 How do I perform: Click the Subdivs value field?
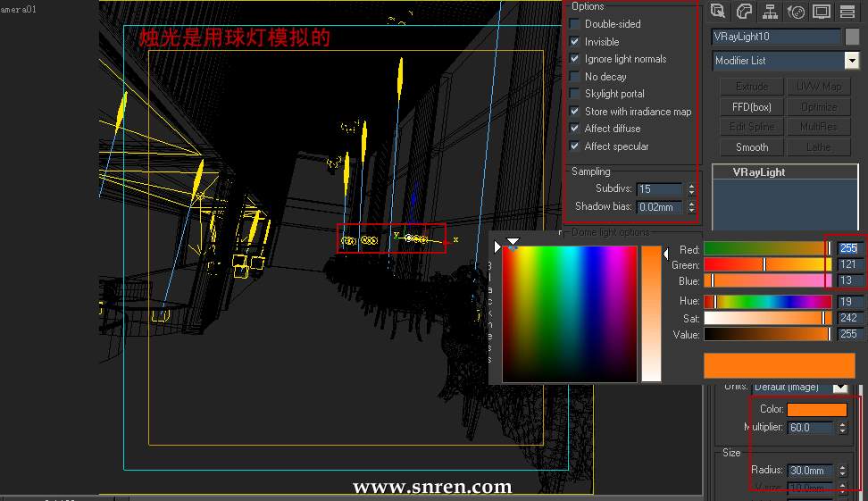pos(659,189)
